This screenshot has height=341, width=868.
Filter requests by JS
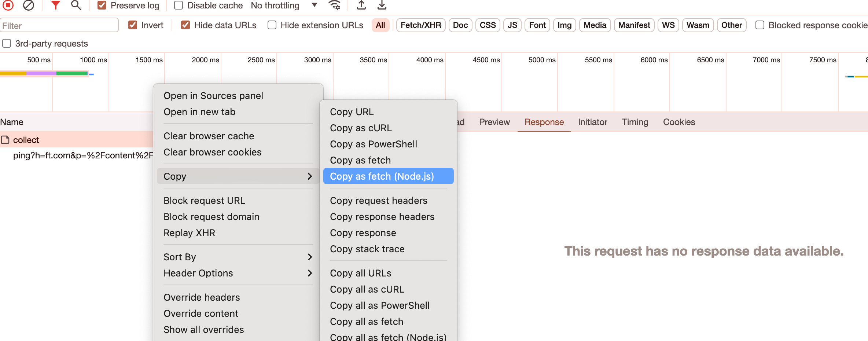512,25
